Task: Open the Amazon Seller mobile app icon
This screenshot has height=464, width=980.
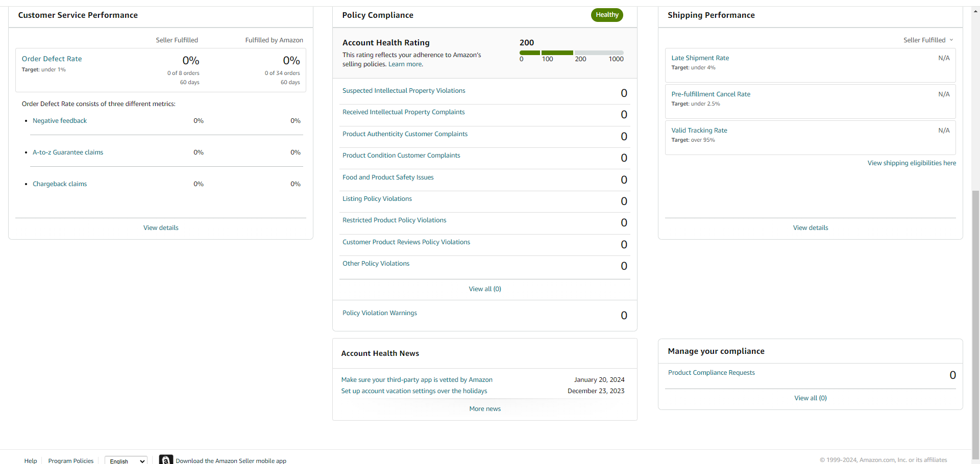Action: point(166,460)
